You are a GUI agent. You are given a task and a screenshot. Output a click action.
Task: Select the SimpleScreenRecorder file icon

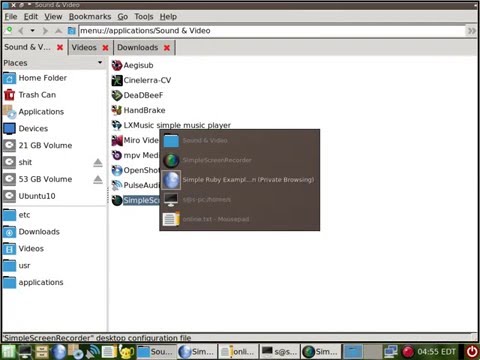tap(117, 200)
